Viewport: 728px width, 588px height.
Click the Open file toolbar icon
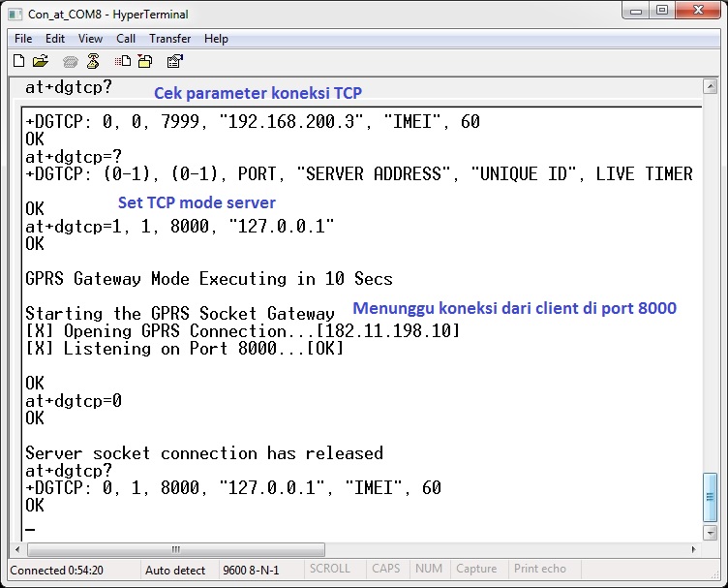(x=41, y=61)
